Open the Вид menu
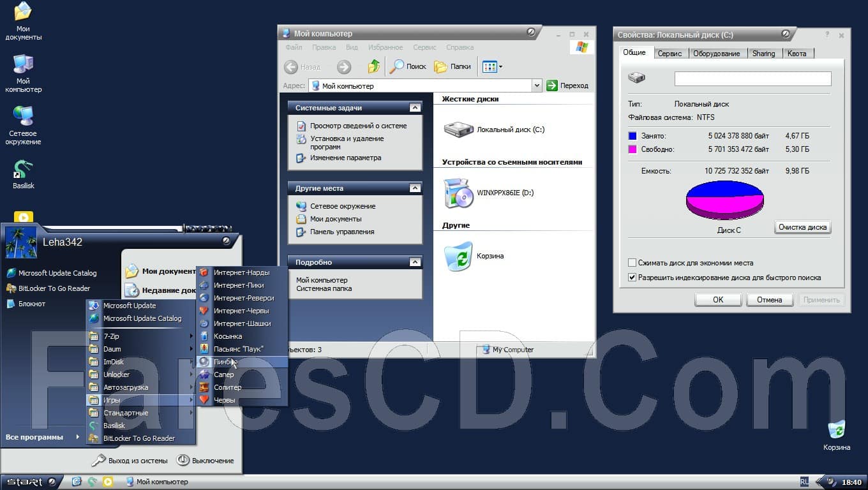The width and height of the screenshot is (868, 490). coord(352,47)
